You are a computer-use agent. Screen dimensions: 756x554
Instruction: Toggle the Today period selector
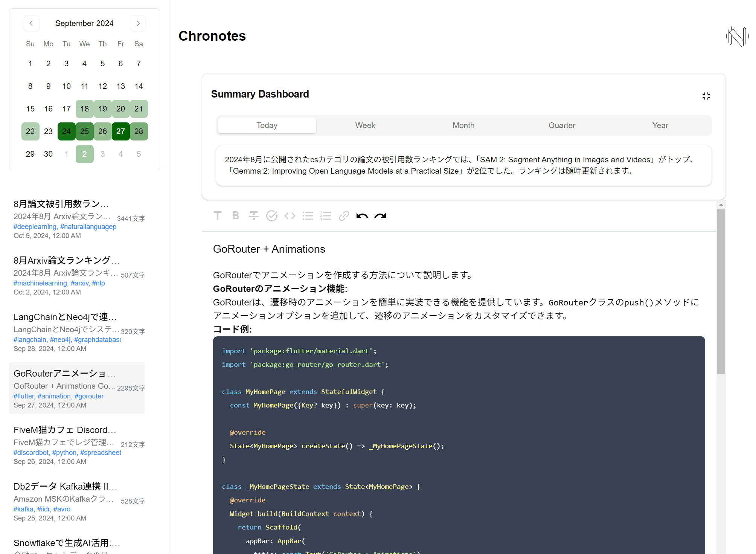pos(267,125)
